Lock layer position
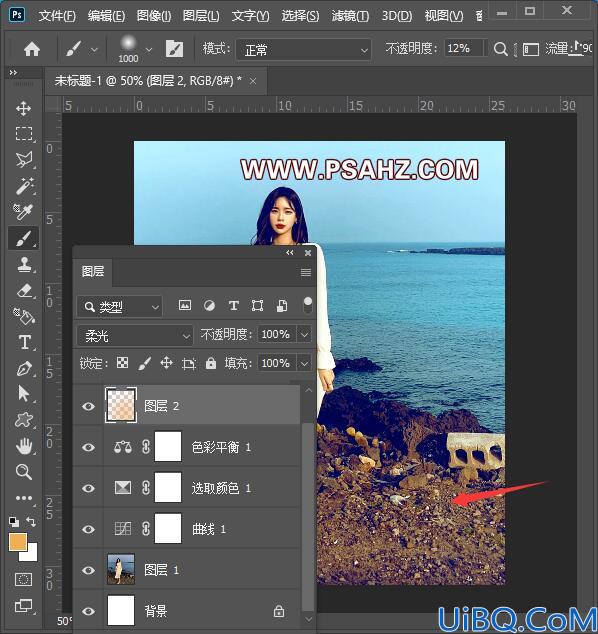Viewport: 598px width, 634px height. click(x=166, y=363)
